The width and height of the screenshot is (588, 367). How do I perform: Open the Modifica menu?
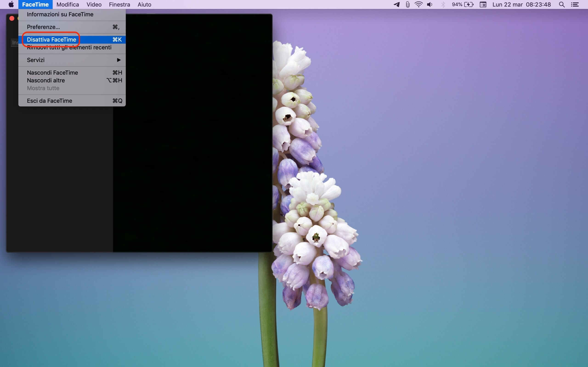pyautogui.click(x=68, y=4)
